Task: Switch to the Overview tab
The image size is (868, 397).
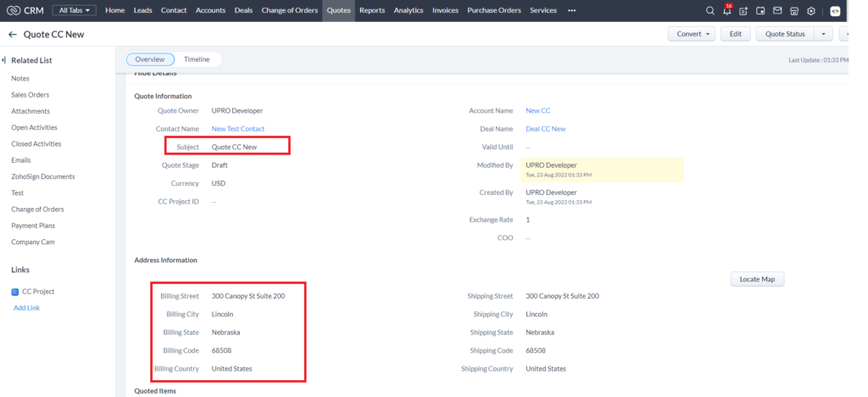Action: pos(150,59)
